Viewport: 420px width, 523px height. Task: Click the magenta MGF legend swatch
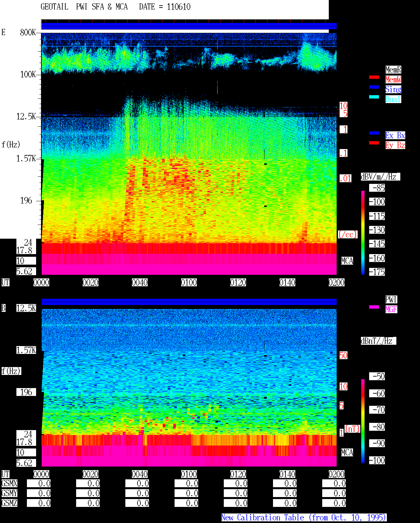pos(374,307)
